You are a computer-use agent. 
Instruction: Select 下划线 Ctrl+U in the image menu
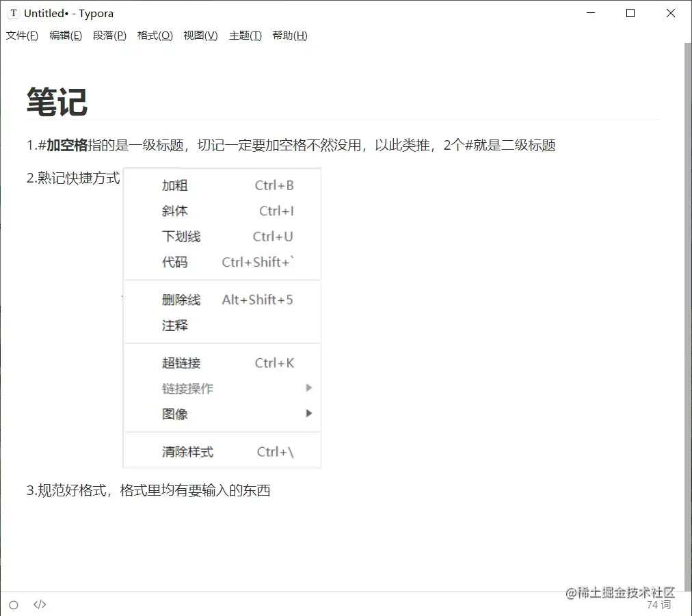[222, 237]
